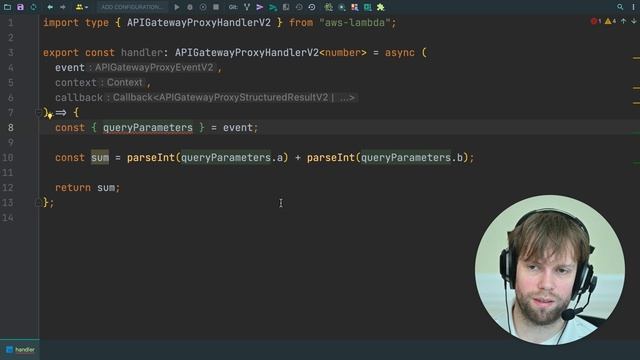Click the Git rollback icon
Image resolution: width=640 pixels, height=360 pixels.
312,7
